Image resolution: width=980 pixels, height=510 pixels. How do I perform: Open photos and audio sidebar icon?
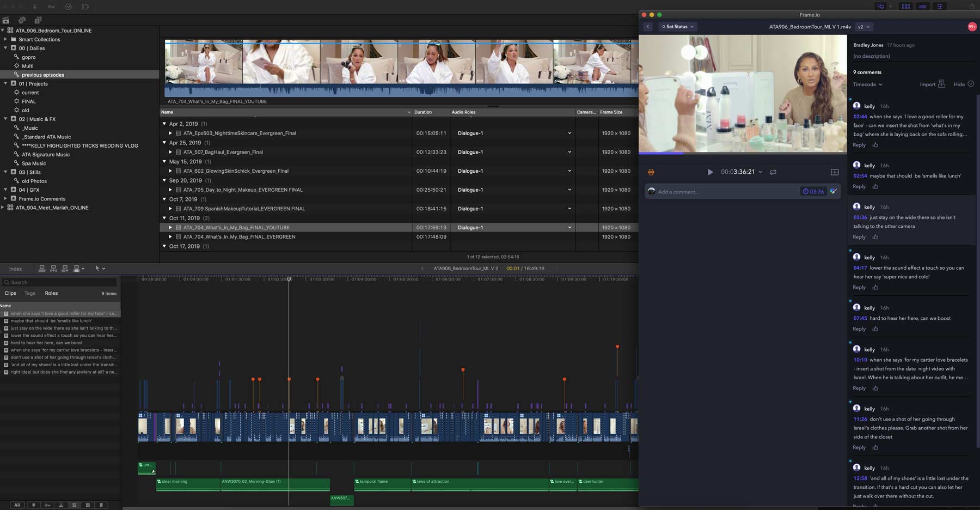tap(22, 20)
